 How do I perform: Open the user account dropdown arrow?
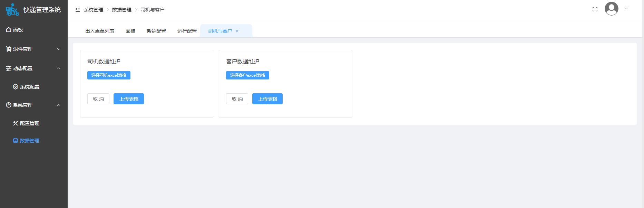[626, 9]
